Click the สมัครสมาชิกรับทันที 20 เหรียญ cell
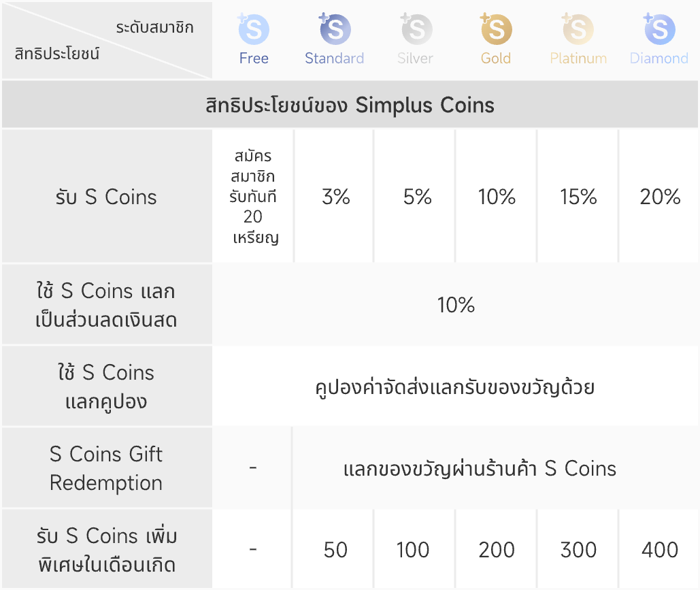700x590 pixels. pyautogui.click(x=253, y=197)
